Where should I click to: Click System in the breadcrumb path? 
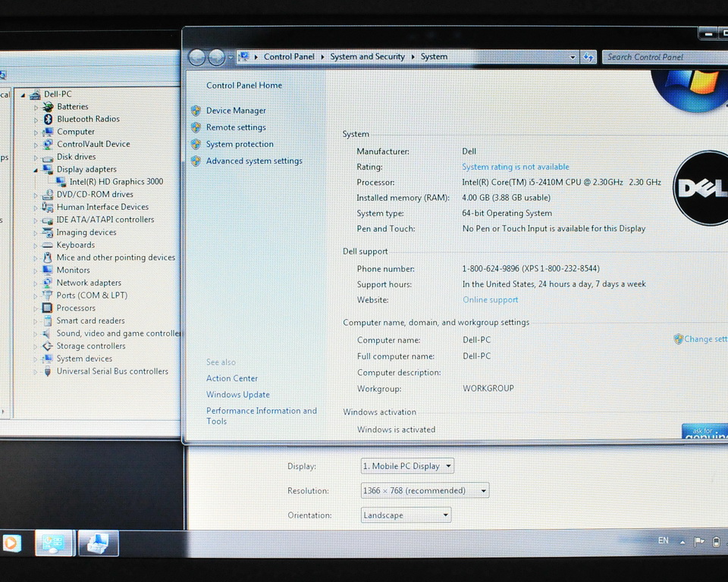(434, 57)
